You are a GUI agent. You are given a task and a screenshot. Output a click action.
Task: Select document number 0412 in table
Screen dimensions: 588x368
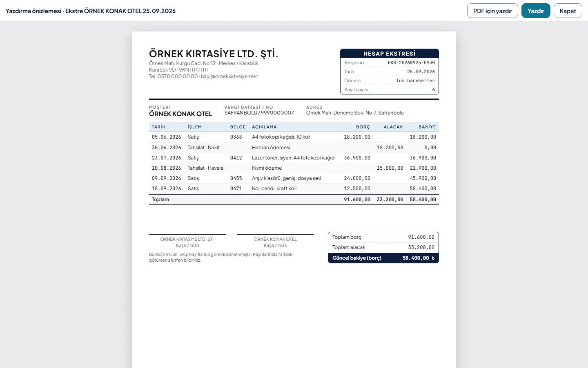(x=236, y=158)
